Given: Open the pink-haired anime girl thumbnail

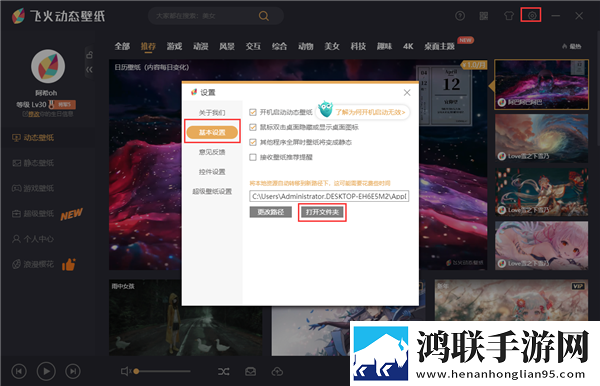Looking at the screenshot, I should (x=541, y=246).
